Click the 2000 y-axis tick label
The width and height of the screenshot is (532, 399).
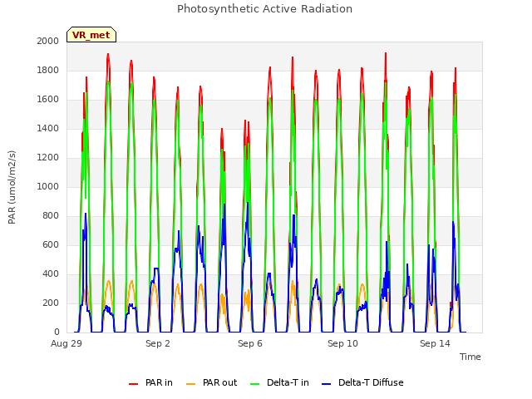click(x=48, y=41)
